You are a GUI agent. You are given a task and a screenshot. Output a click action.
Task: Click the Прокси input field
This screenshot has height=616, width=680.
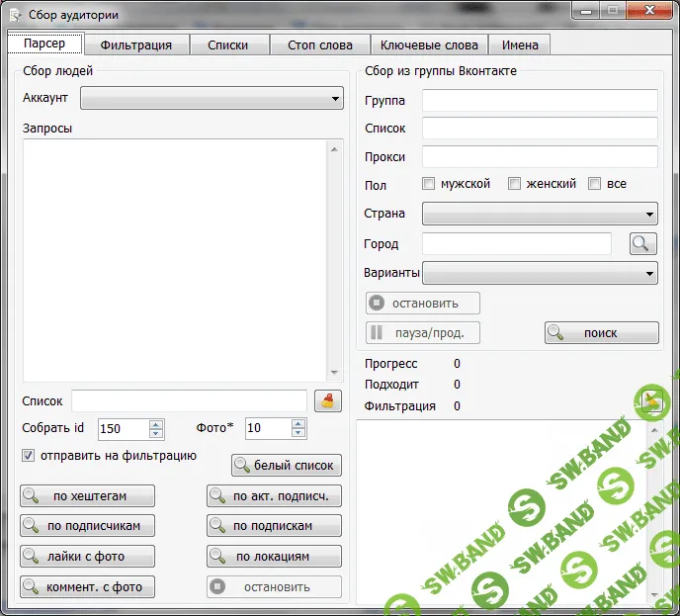click(540, 156)
